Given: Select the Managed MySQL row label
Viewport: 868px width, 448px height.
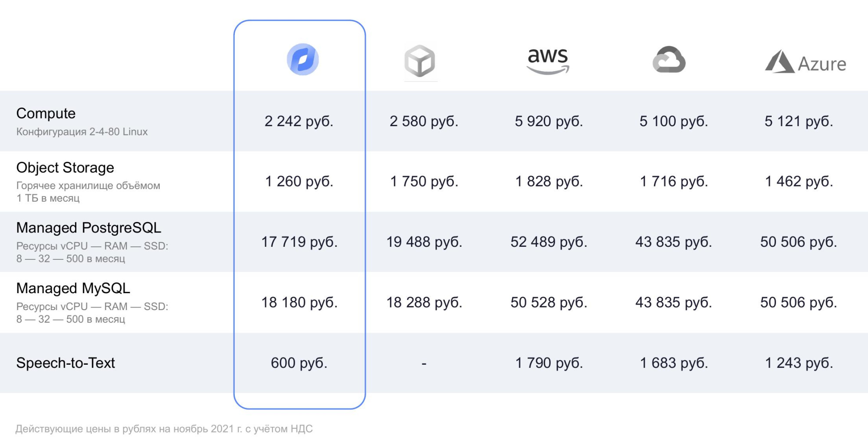Looking at the screenshot, I should pos(73,288).
